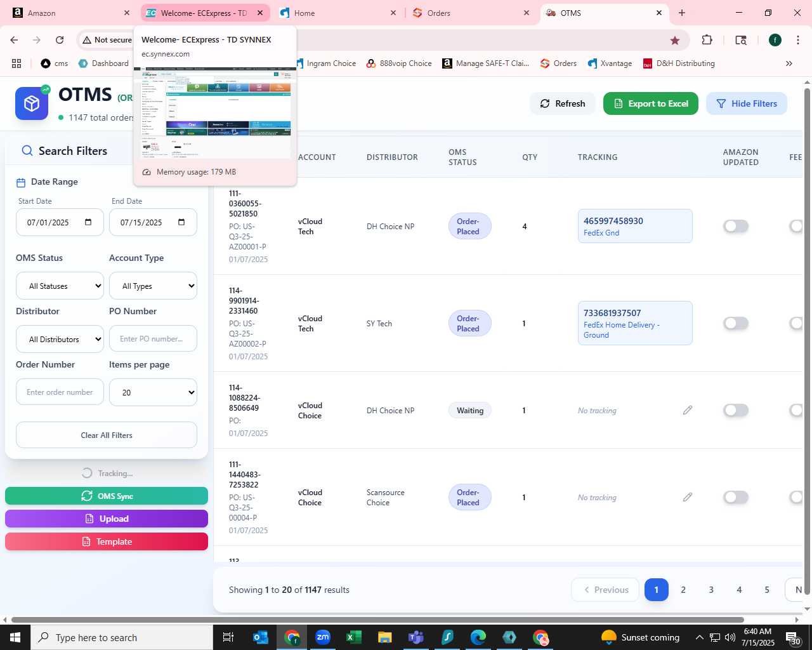The image size is (812, 650).
Task: Focus the PO Number input field
Action: 153,338
